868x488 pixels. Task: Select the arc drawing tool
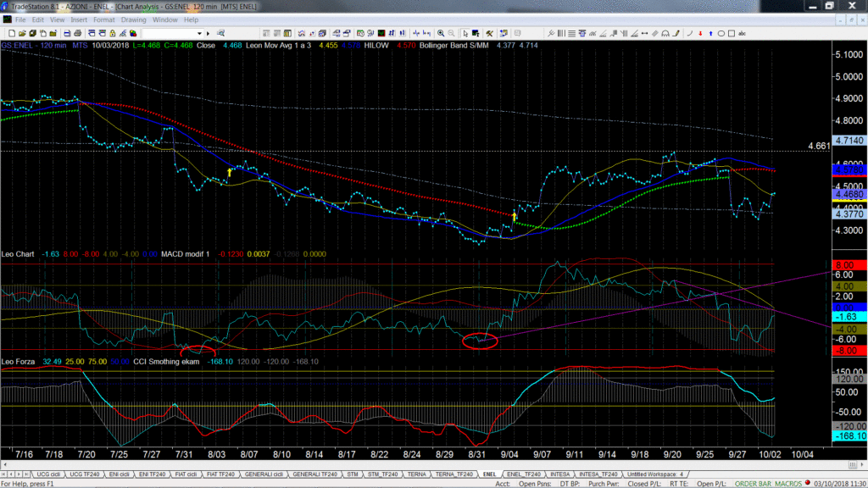click(x=690, y=33)
